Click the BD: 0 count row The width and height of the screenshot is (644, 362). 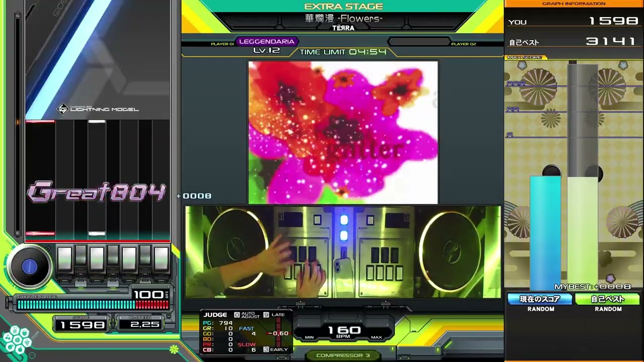(217, 339)
